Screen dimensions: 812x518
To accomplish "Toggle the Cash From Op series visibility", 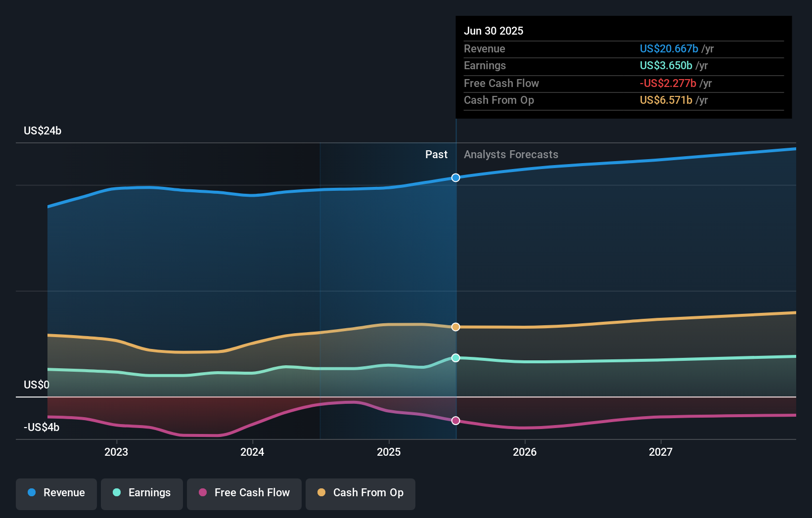I will [360, 493].
